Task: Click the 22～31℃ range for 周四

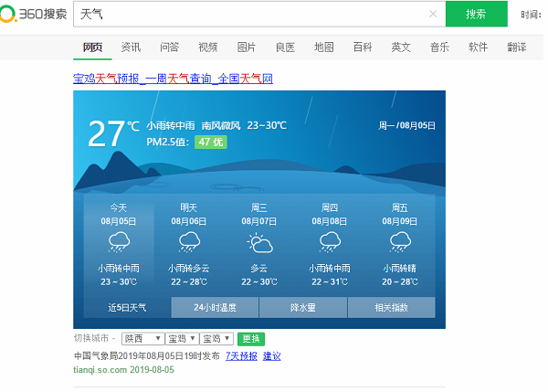Action: [x=330, y=281]
